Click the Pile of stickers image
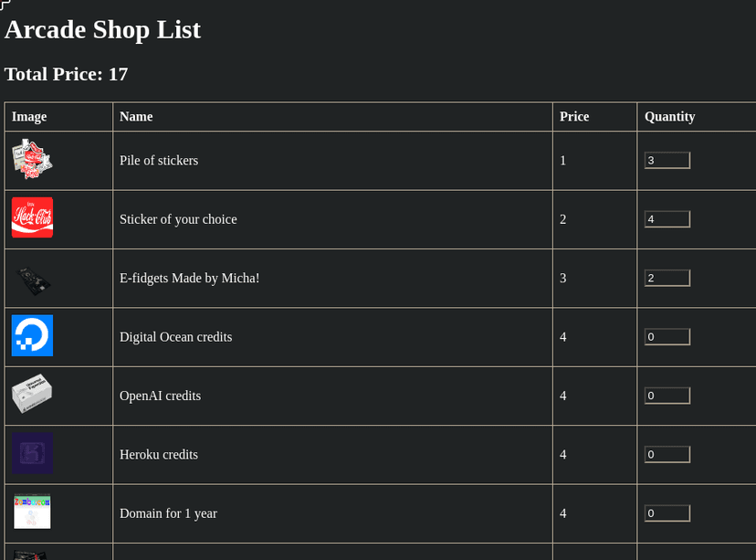756x560 pixels. (x=32, y=160)
